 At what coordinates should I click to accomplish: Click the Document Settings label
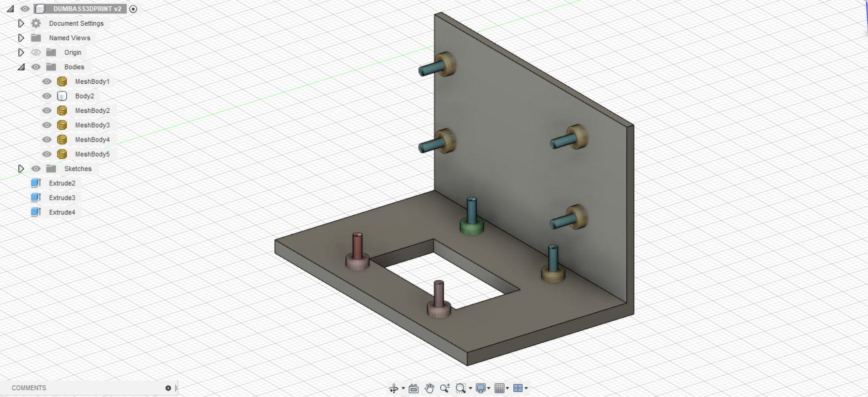click(x=76, y=23)
